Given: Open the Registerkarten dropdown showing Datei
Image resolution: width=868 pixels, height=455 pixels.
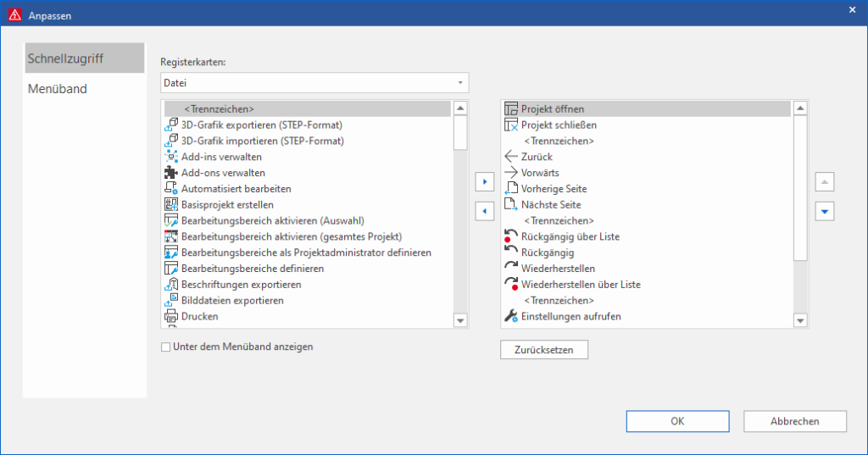Looking at the screenshot, I should click(314, 82).
